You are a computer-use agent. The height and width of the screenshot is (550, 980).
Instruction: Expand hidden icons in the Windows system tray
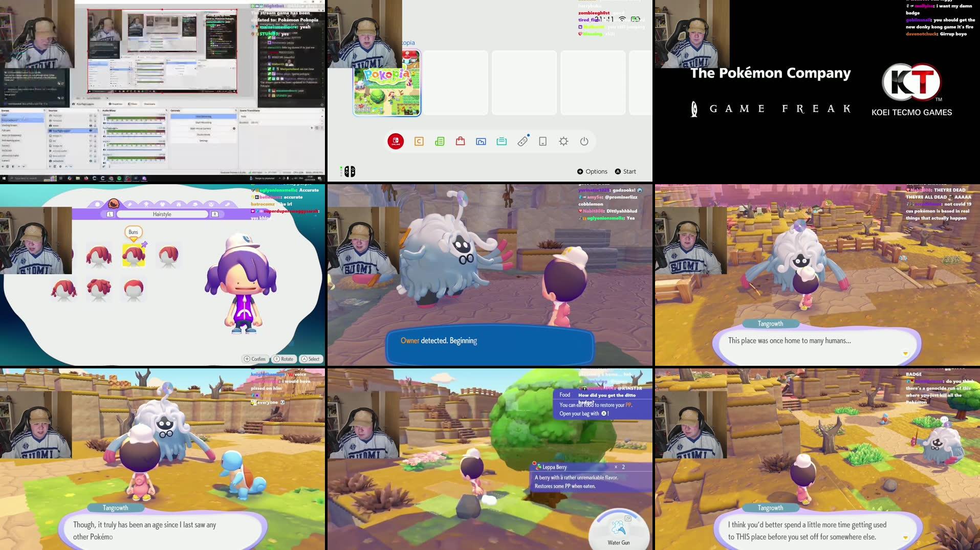[280, 179]
